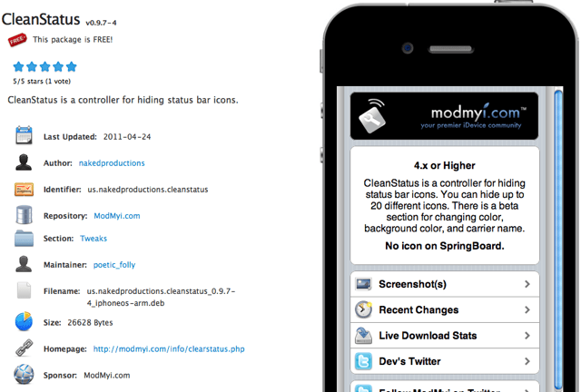Expand Recent Changes with its chevron arrow
Screen dimensions: 581x392
coord(527,309)
